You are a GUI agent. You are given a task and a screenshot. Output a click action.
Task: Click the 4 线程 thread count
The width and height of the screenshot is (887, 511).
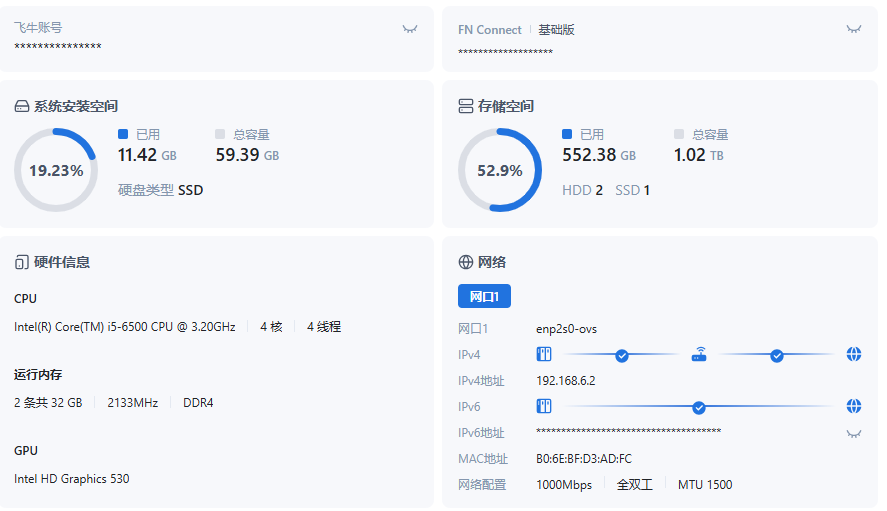324,327
